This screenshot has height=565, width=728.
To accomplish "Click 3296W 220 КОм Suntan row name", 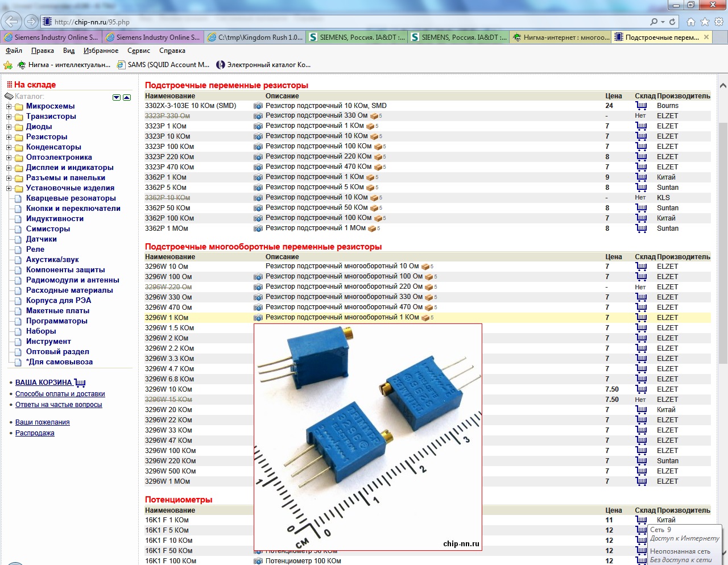I will tap(170, 461).
